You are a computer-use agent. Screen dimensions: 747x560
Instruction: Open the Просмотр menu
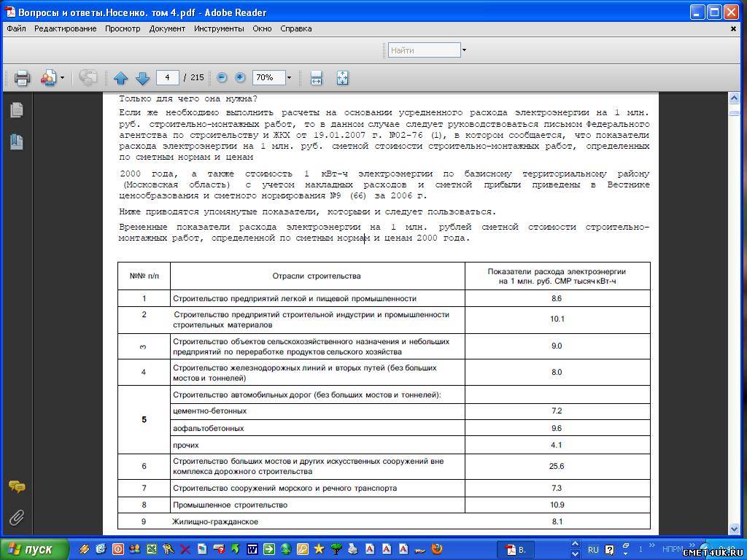click(x=123, y=28)
